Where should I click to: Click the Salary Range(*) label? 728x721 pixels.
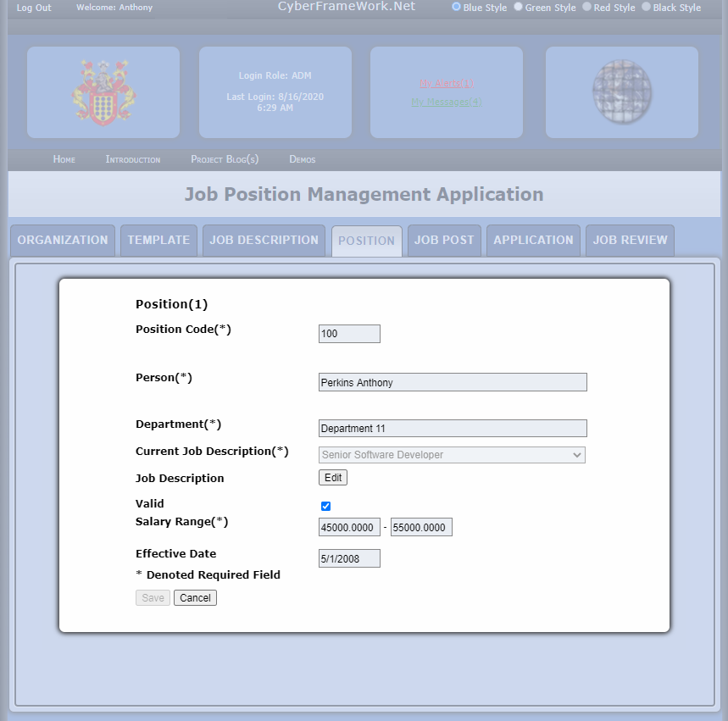(x=181, y=522)
